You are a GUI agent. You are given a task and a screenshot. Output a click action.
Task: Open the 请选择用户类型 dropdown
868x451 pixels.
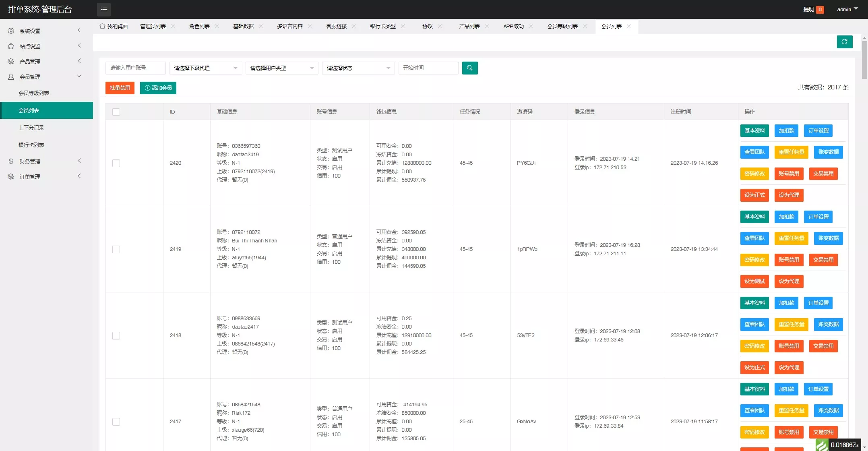click(x=282, y=68)
